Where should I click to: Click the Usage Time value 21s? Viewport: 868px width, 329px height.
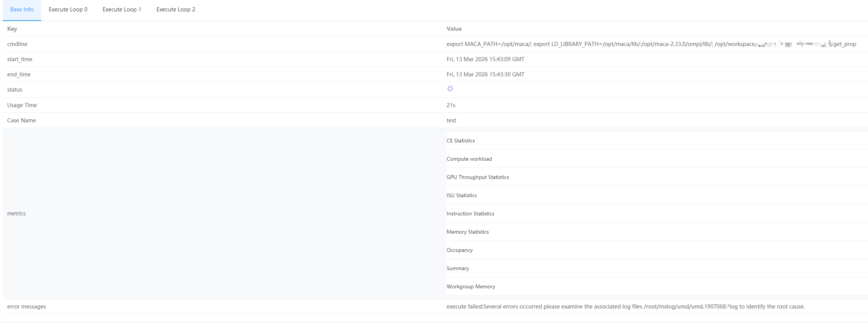click(451, 105)
